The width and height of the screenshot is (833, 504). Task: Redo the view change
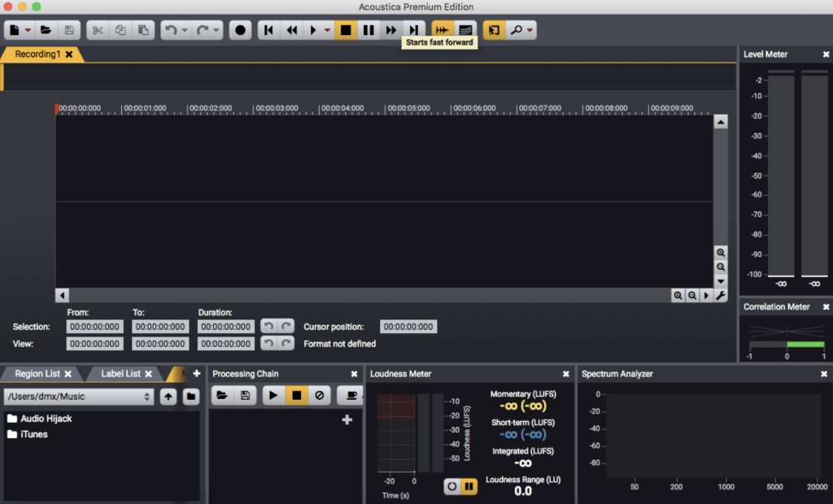[286, 343]
